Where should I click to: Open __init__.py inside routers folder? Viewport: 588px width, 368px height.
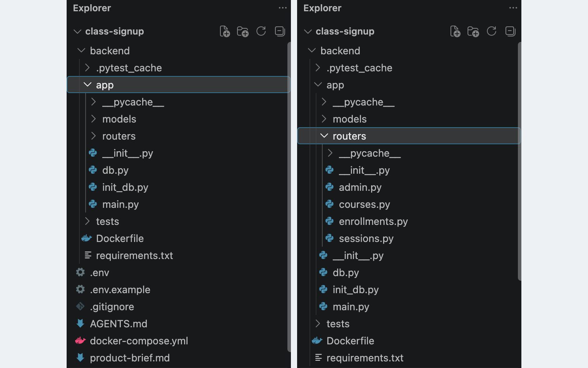tap(364, 170)
